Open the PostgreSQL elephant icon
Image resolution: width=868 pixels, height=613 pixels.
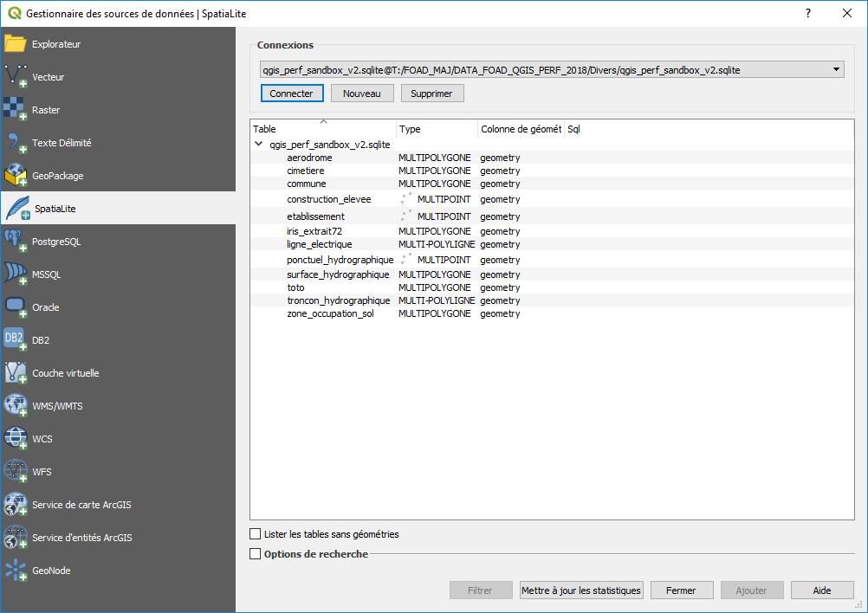click(x=16, y=242)
